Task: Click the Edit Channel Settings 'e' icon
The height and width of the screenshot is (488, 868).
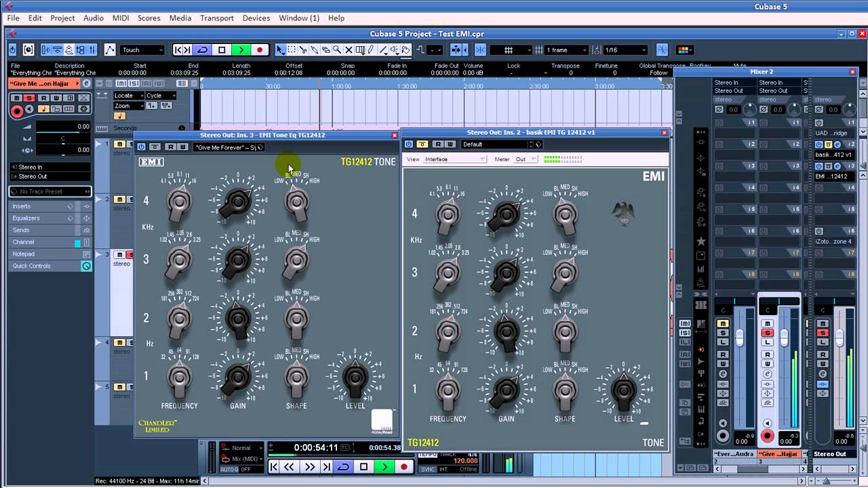Action: 87,83
